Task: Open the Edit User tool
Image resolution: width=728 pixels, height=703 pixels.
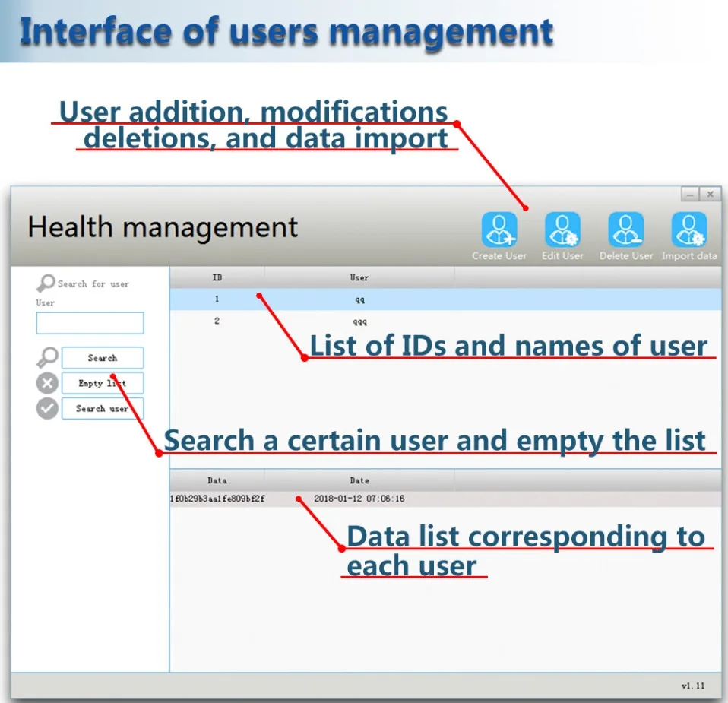Action: 562,230
